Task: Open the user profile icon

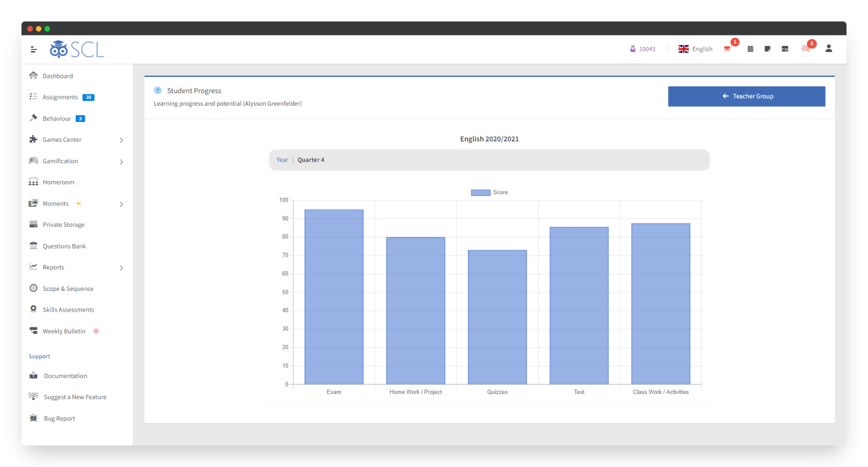Action: [828, 49]
